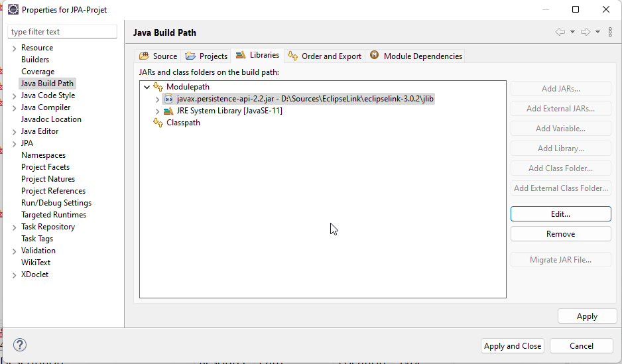
Task: Click the help question mark icon
Action: point(20,345)
